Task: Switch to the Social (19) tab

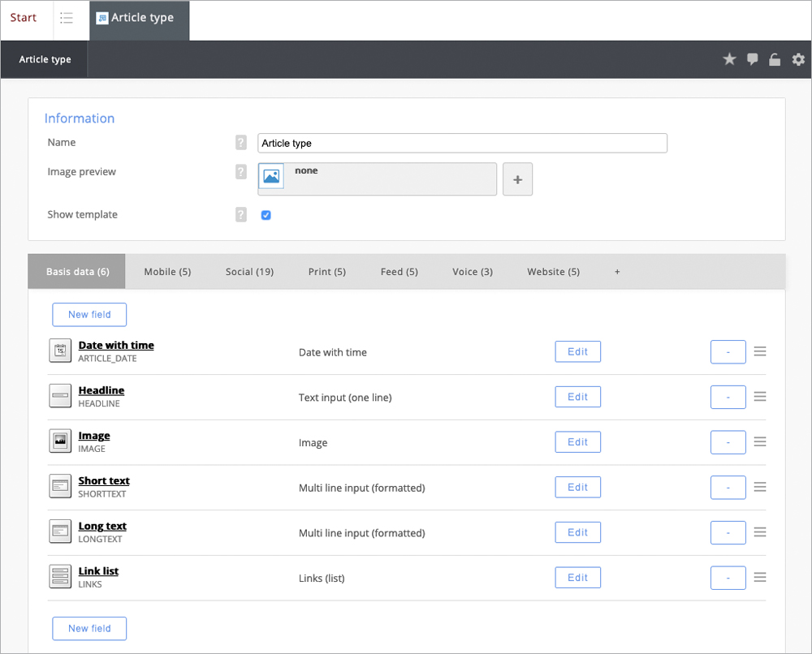Action: pyautogui.click(x=249, y=272)
